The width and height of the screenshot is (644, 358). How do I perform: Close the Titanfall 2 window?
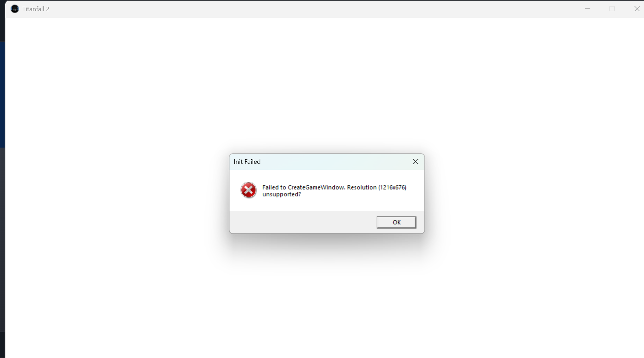pyautogui.click(x=637, y=9)
